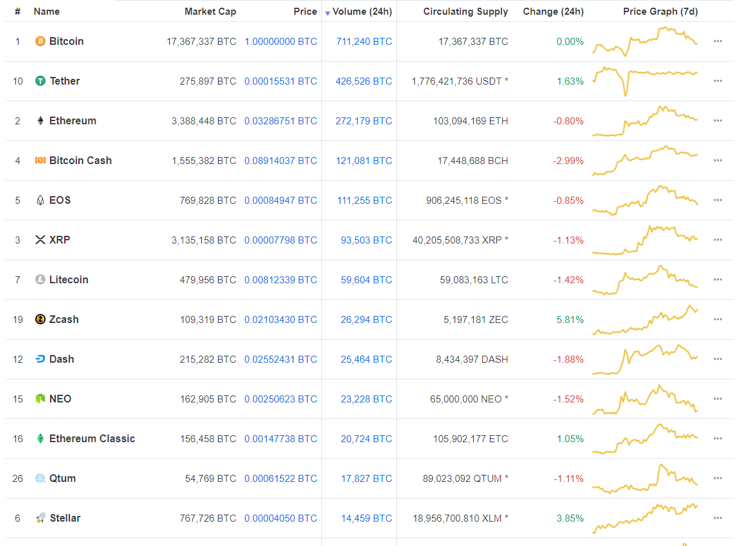The image size is (756, 546).
Task: Click Ethereum price 0.03286751 BTC
Action: [x=281, y=121]
